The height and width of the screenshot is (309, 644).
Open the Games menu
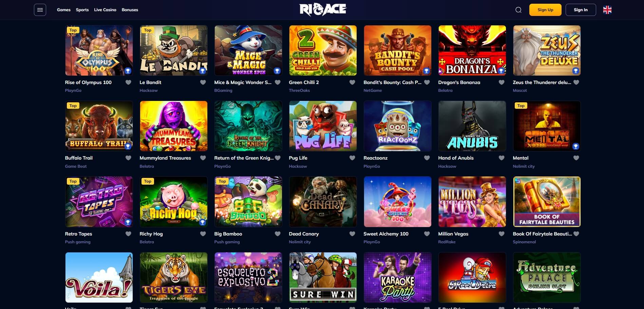[64, 10]
